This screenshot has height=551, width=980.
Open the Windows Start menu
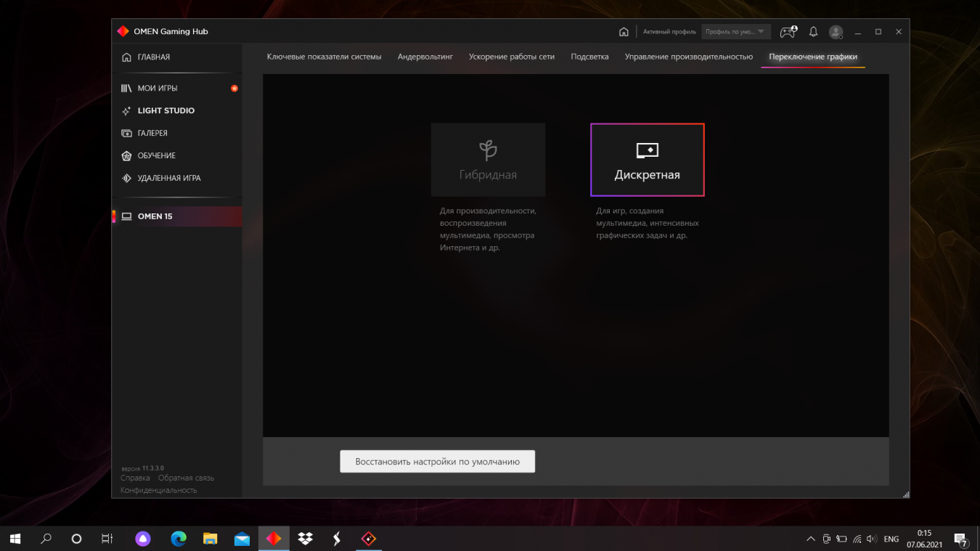[15, 539]
